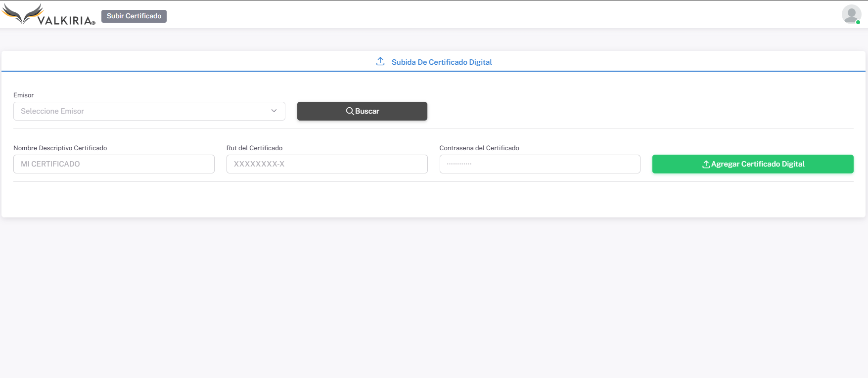Click the green online status dot
This screenshot has height=378, width=868.
tap(858, 22)
